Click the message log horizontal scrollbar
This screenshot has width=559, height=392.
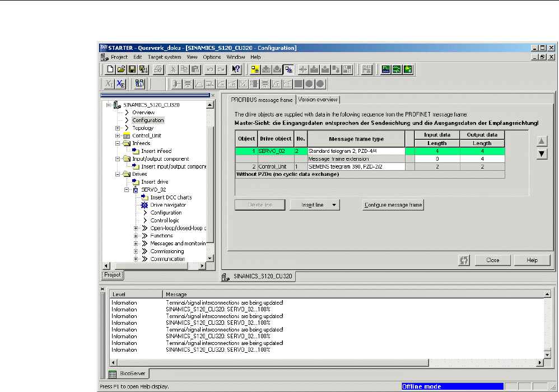[x=326, y=363]
